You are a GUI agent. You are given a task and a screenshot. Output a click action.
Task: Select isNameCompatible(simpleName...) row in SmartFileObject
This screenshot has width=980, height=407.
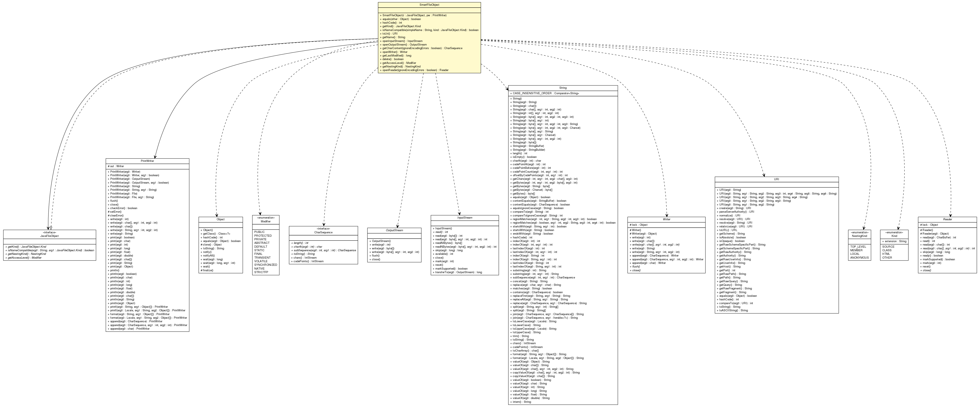[429, 30]
